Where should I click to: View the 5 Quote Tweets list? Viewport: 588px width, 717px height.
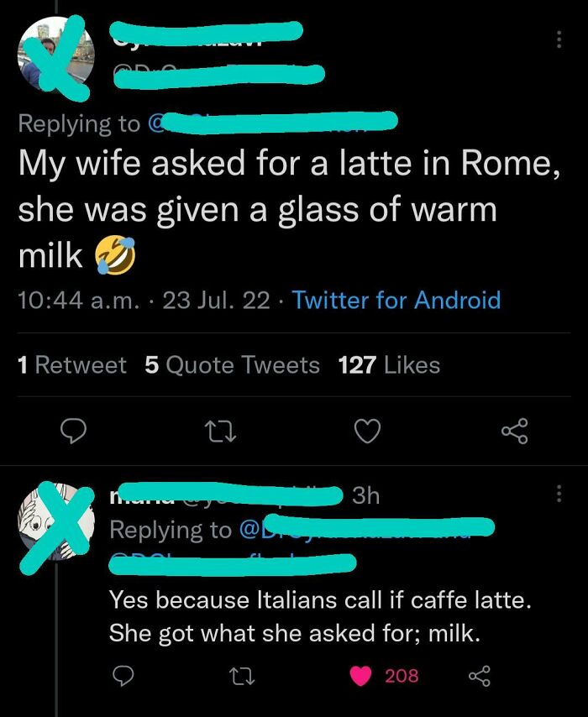point(233,365)
